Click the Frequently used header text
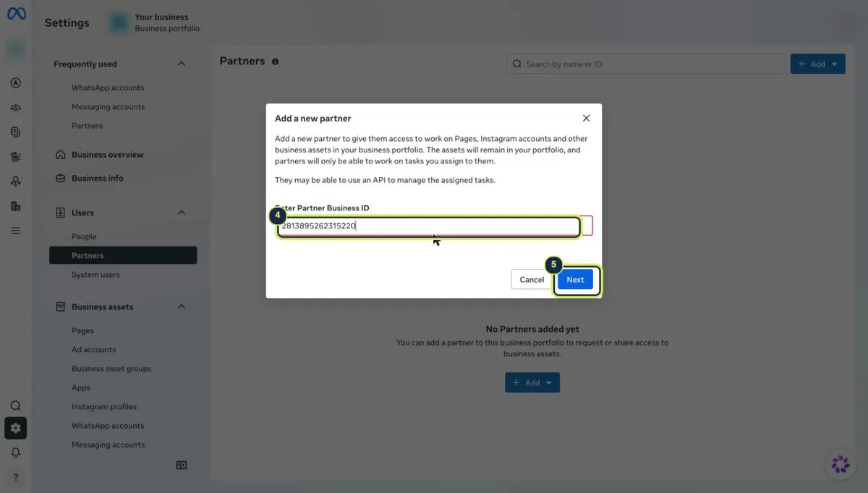The width and height of the screenshot is (868, 493). 85,64
